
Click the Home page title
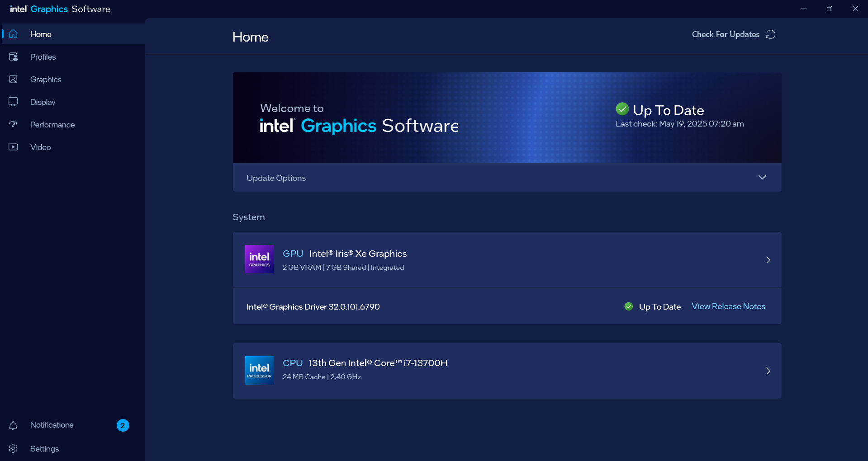coord(251,37)
